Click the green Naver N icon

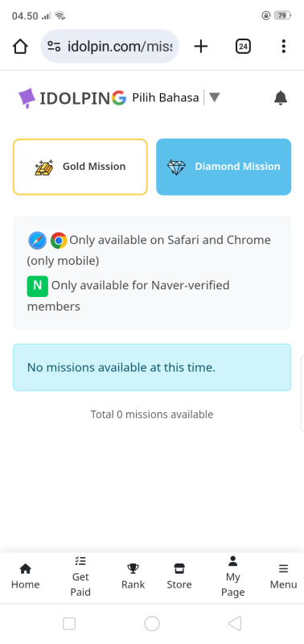[x=37, y=287]
